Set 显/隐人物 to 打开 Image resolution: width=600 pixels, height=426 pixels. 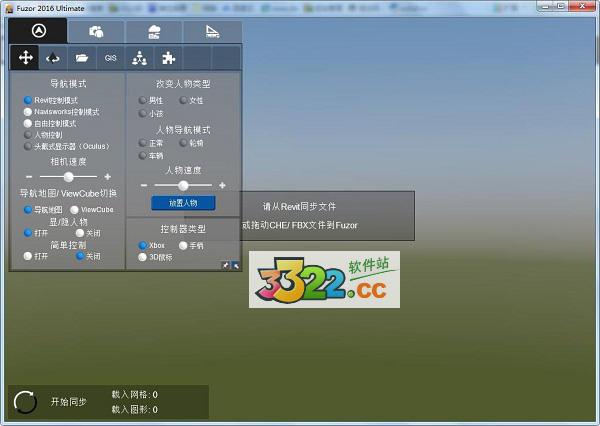click(36, 233)
